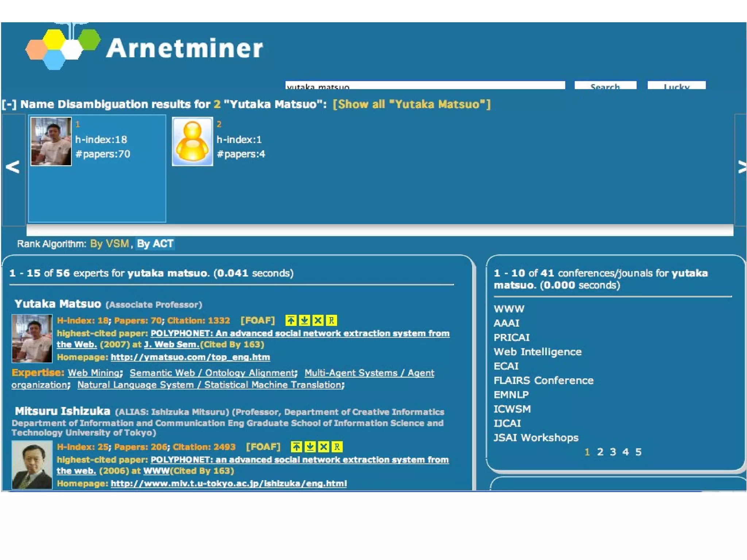
Task: Select the By ACT rank algorithm
Action: point(155,243)
